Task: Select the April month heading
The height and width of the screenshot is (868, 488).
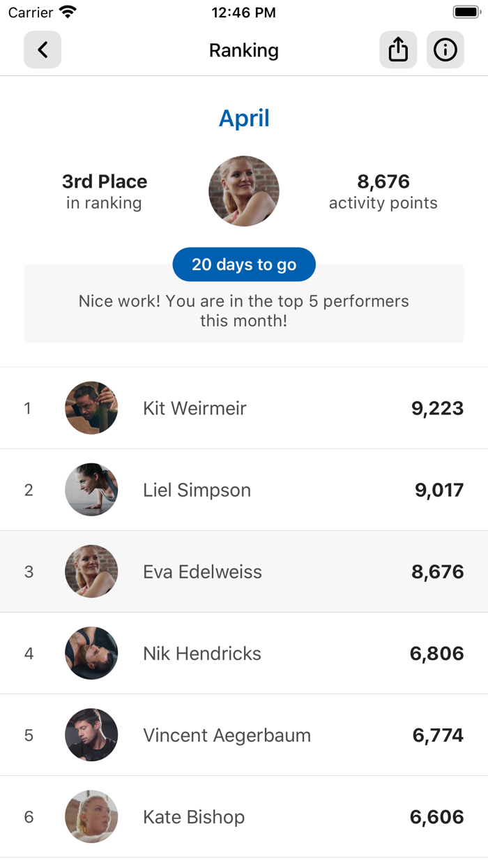Action: 244,119
